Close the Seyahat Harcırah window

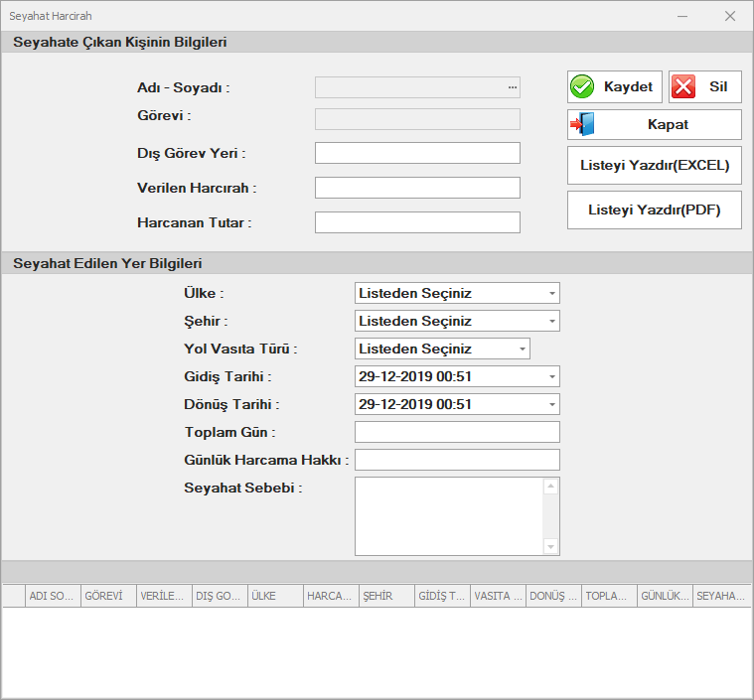point(730,16)
